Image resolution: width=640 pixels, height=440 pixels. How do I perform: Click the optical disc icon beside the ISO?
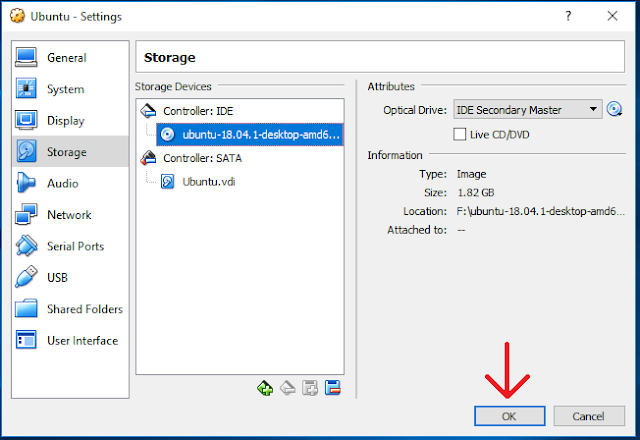(x=167, y=134)
